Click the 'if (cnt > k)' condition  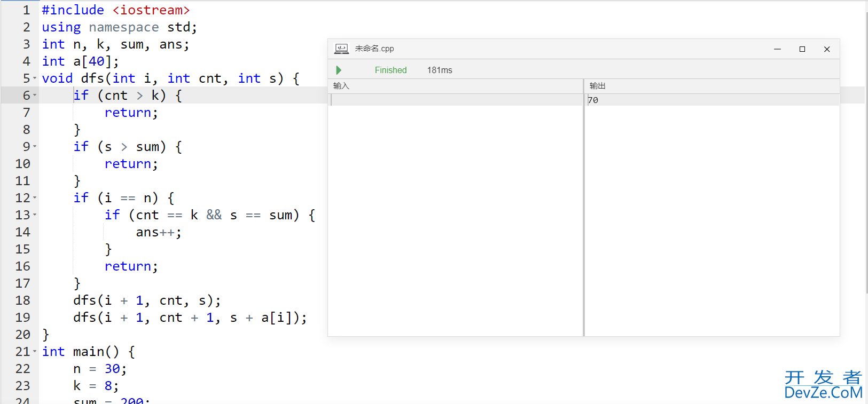click(128, 96)
